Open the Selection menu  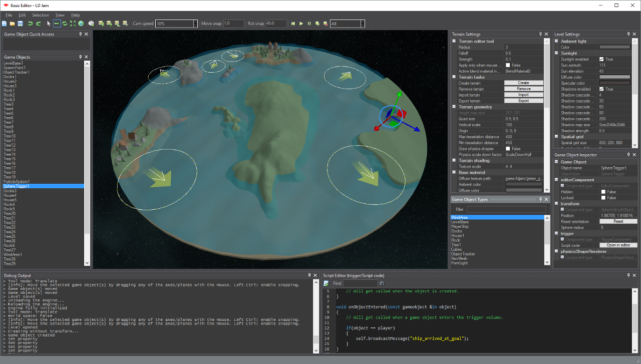[41, 15]
